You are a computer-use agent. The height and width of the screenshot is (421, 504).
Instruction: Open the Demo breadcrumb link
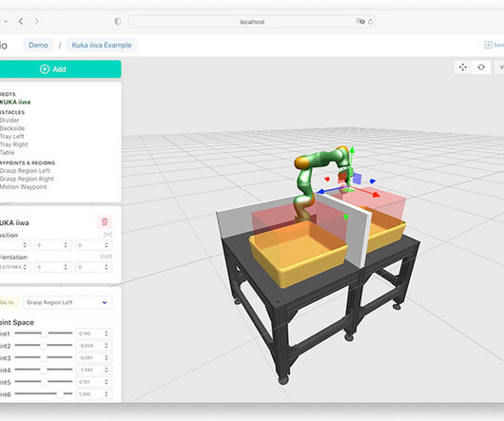(x=38, y=45)
